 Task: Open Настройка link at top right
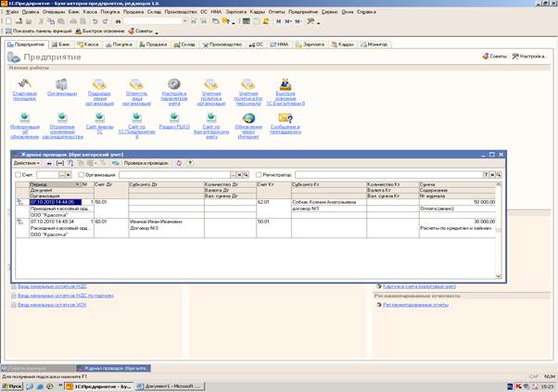point(529,57)
